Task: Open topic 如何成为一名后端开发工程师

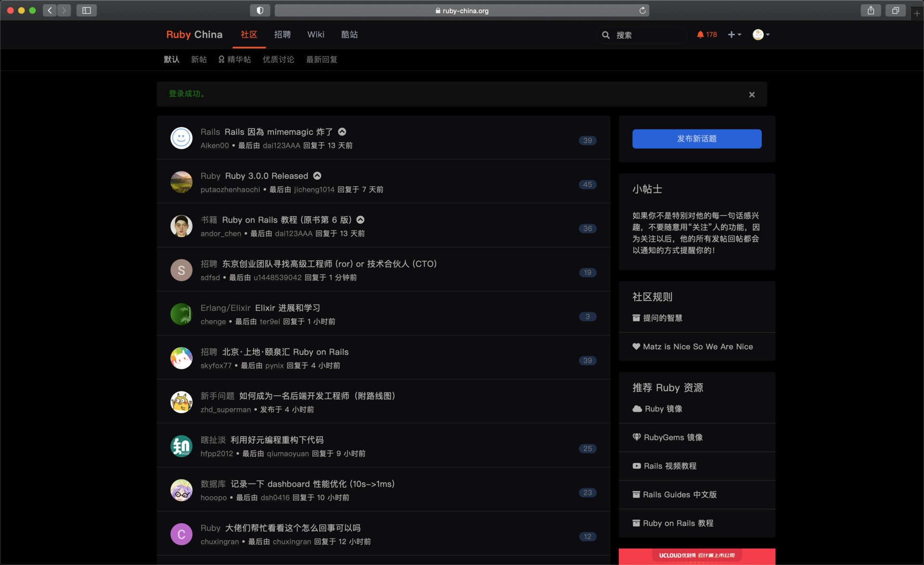Action: click(x=317, y=396)
